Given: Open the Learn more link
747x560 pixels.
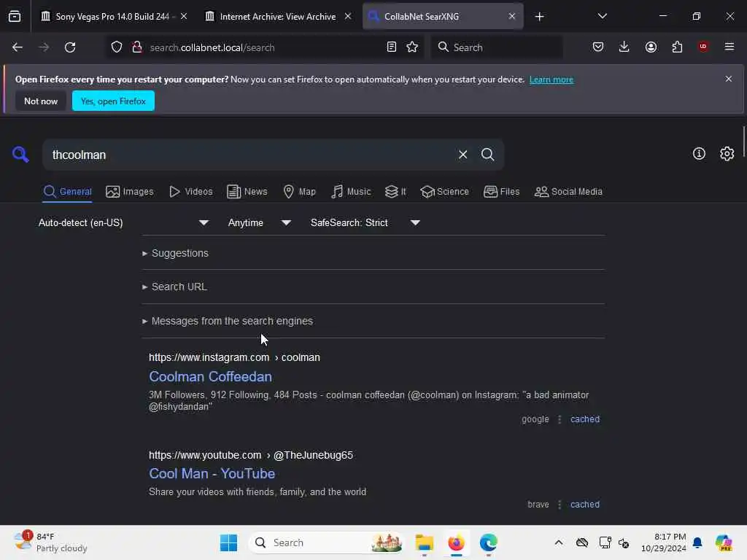Looking at the screenshot, I should [x=551, y=79].
